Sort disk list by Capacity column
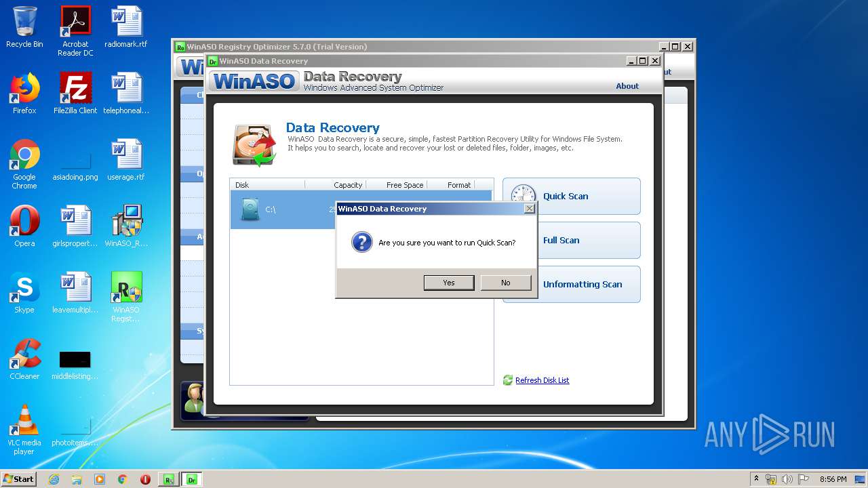This screenshot has width=868, height=488. click(x=336, y=185)
